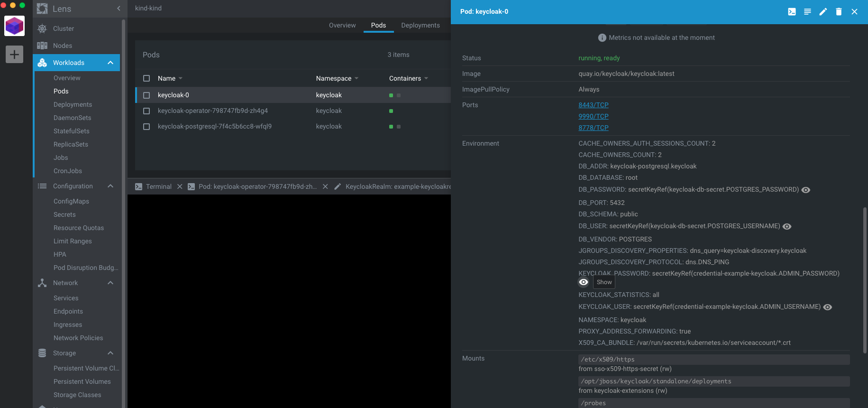
Task: Open Storage Classes in sidebar
Action: point(77,395)
